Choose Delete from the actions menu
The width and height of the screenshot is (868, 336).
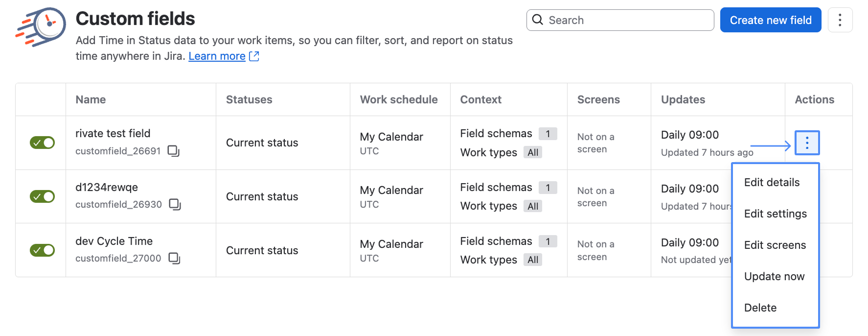coord(776,308)
